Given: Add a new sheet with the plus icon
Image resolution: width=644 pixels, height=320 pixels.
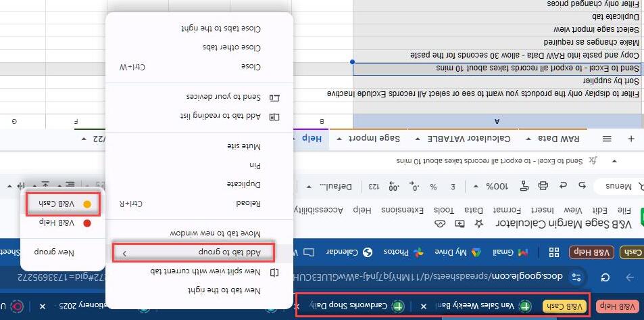Looking at the screenshot, I should click(x=631, y=139).
